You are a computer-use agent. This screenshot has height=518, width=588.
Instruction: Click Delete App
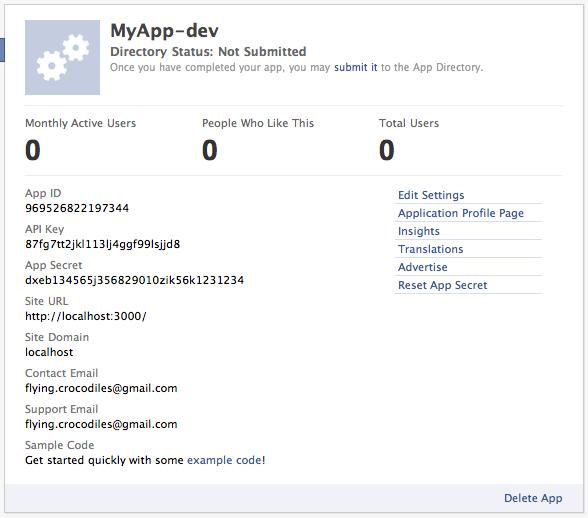(x=533, y=498)
